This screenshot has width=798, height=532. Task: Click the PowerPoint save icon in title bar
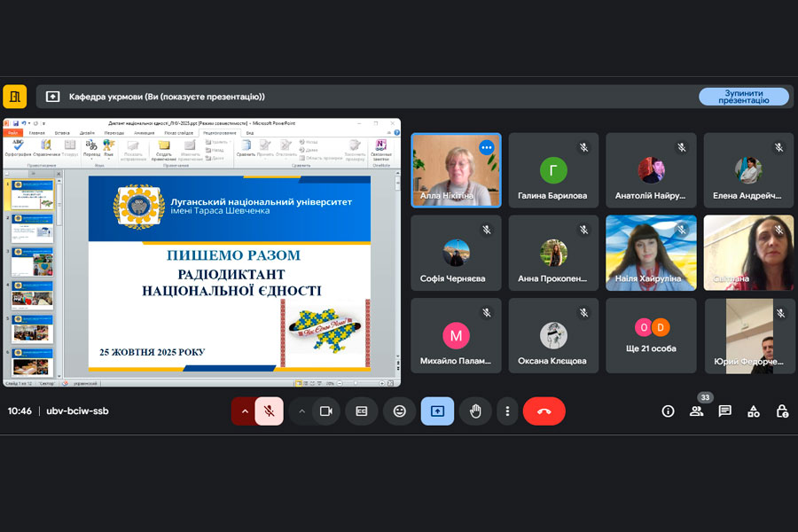click(x=16, y=123)
